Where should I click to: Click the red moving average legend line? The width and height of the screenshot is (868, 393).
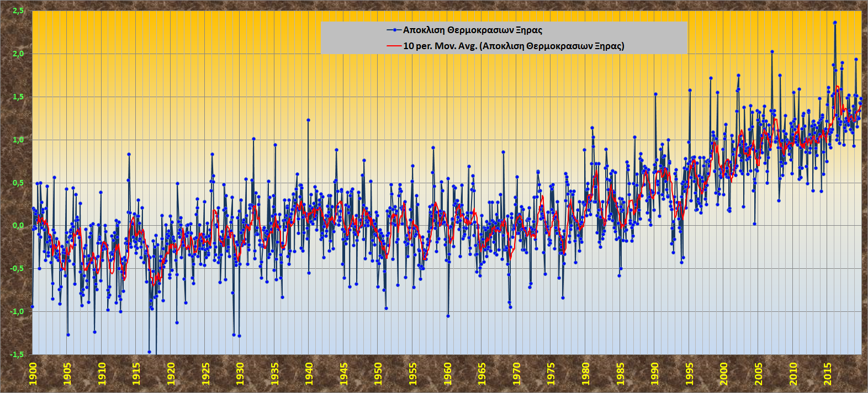(x=394, y=46)
